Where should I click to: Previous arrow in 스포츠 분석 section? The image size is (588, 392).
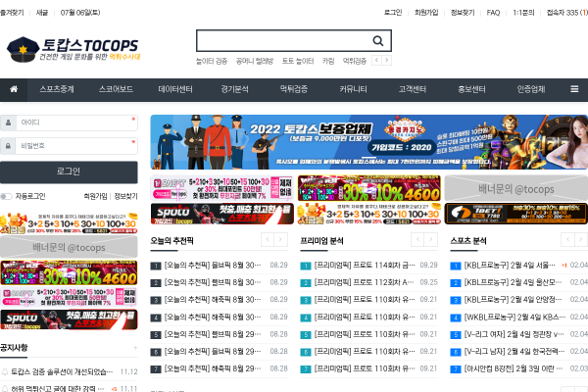pyautogui.click(x=567, y=239)
